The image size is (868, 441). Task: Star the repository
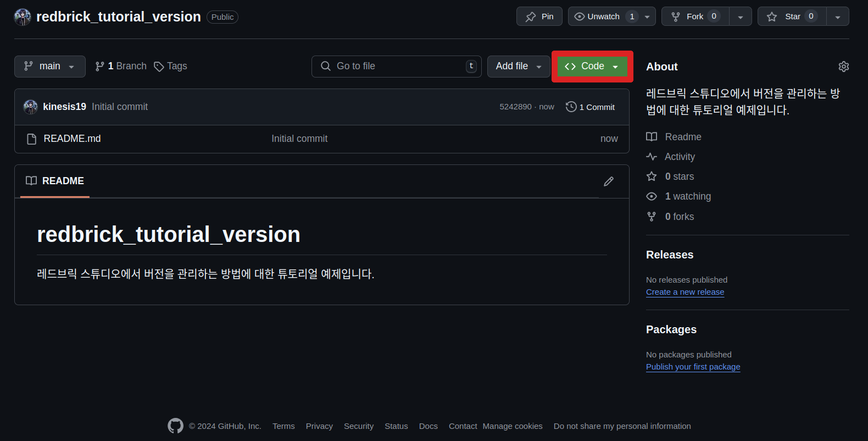[x=792, y=16]
